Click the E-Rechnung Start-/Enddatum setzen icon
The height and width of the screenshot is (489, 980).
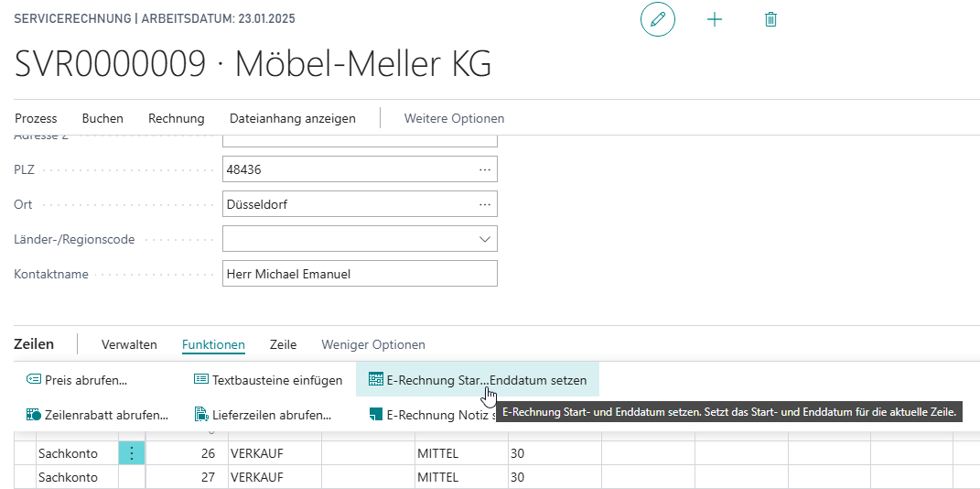pyautogui.click(x=375, y=380)
